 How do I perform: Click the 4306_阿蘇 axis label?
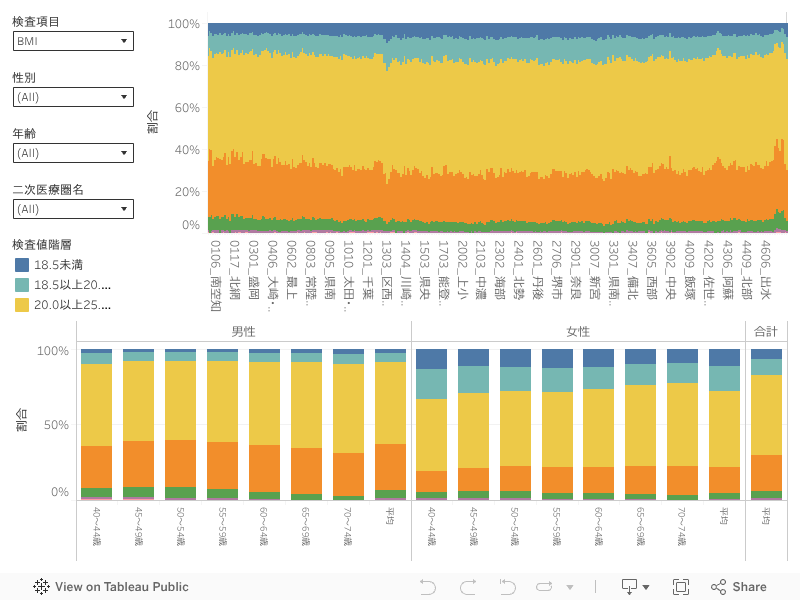pos(727,269)
